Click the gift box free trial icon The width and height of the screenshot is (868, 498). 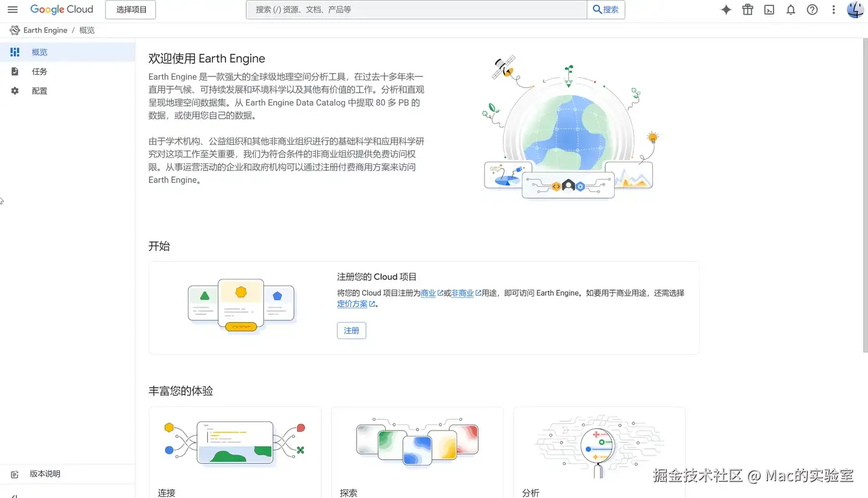[x=748, y=10]
